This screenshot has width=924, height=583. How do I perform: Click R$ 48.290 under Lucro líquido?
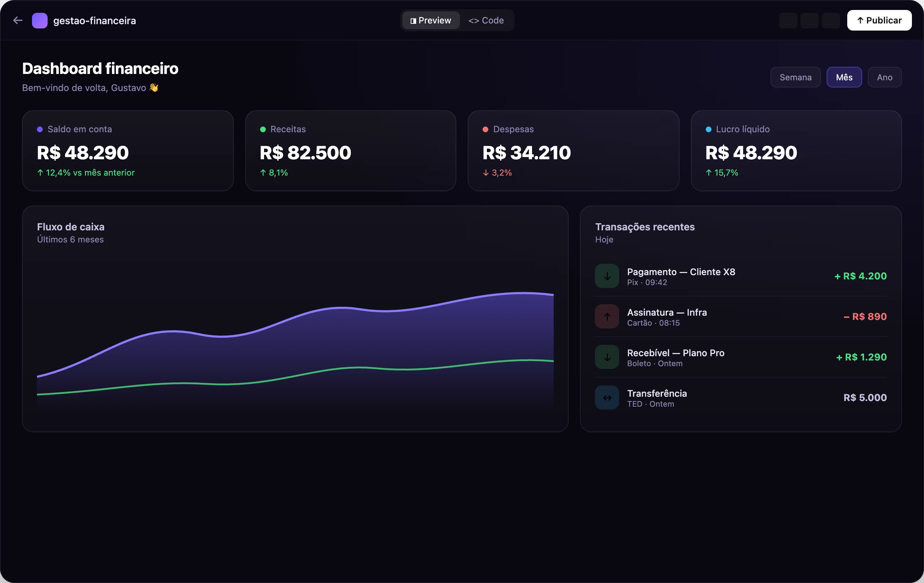click(x=751, y=153)
